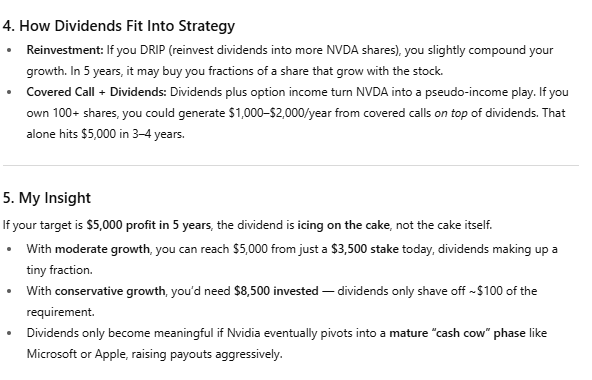Click the horizontal divider line between sections
The width and height of the screenshot is (592, 380).
[x=291, y=165]
